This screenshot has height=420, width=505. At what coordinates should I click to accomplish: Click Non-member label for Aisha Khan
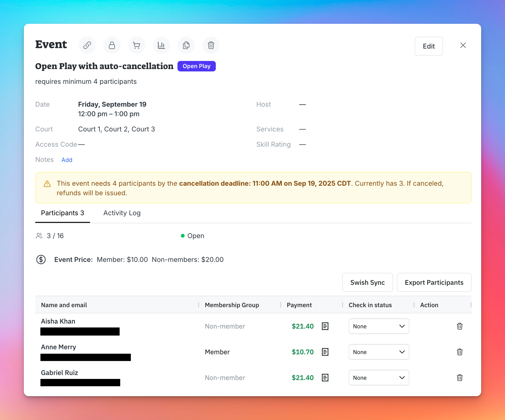point(225,326)
